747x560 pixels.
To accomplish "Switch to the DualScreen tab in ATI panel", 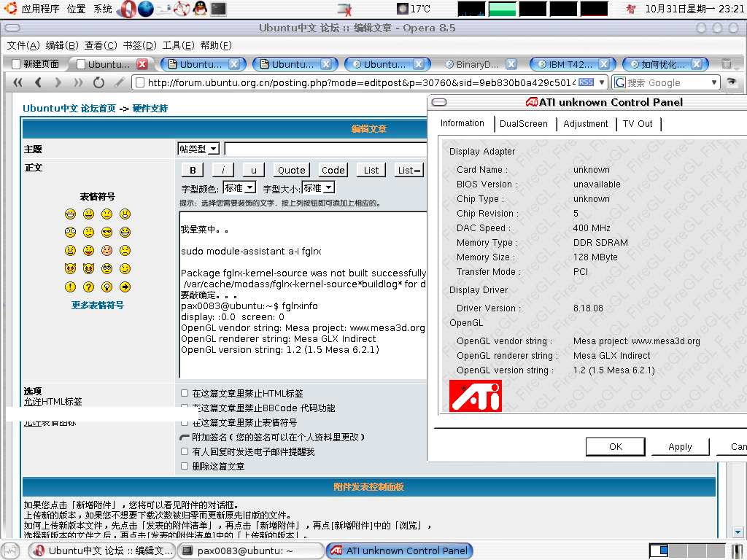I will [524, 124].
